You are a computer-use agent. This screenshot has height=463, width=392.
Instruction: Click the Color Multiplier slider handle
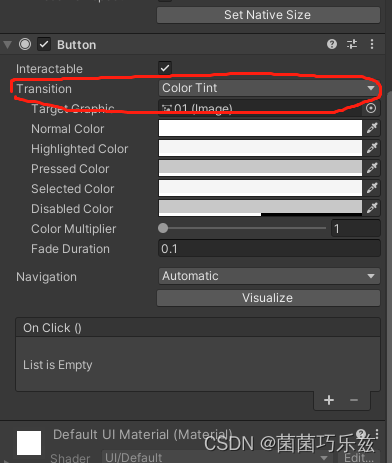(163, 228)
